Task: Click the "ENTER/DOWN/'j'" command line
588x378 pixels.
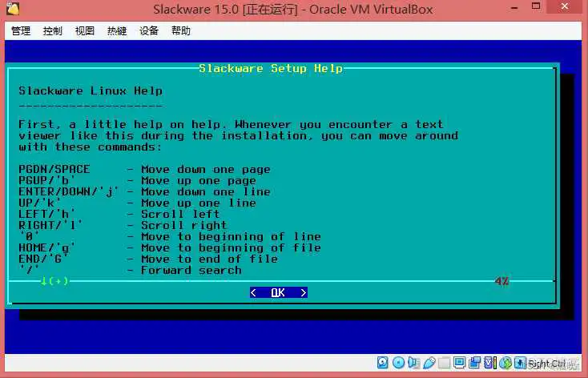Action: click(144, 191)
